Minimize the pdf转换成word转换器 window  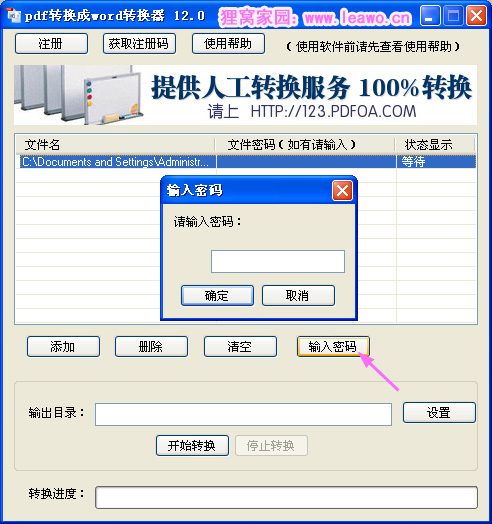point(430,15)
